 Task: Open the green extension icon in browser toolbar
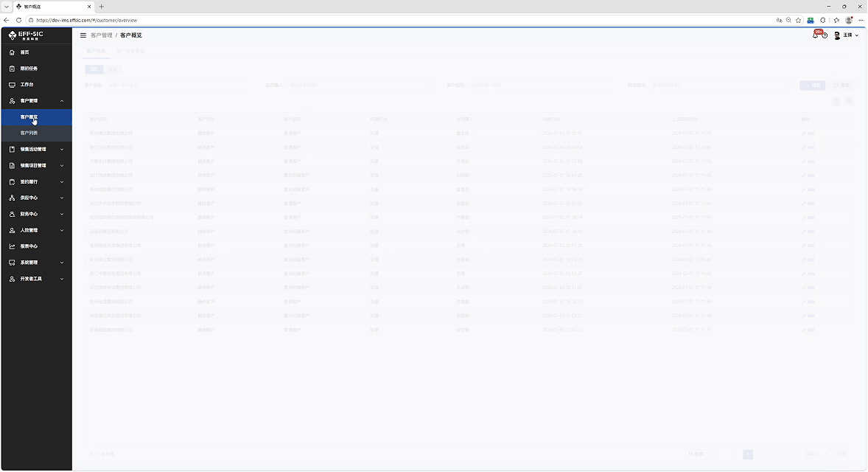coord(811,20)
